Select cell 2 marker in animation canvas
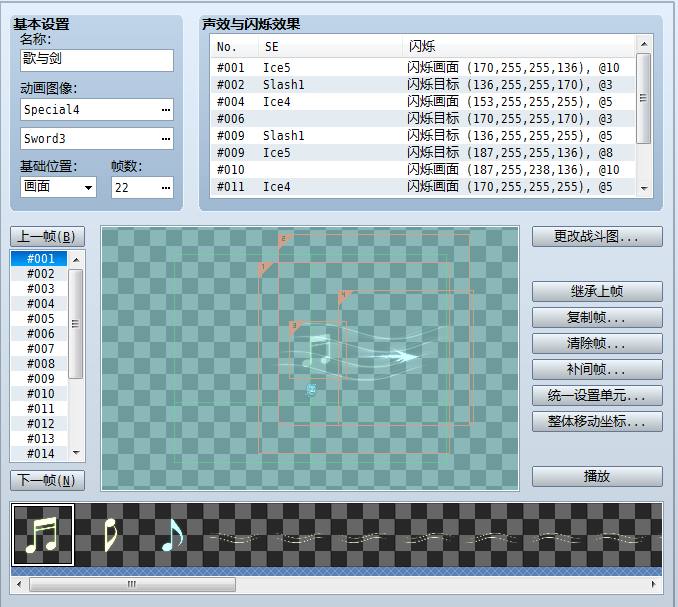 [284, 240]
